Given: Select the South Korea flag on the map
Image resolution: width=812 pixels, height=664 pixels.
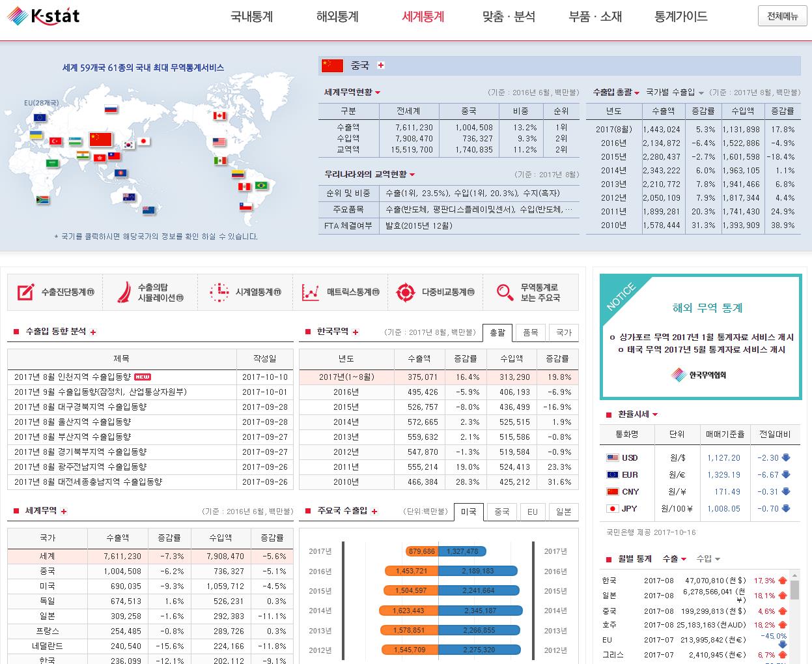Looking at the screenshot, I should (130, 145).
